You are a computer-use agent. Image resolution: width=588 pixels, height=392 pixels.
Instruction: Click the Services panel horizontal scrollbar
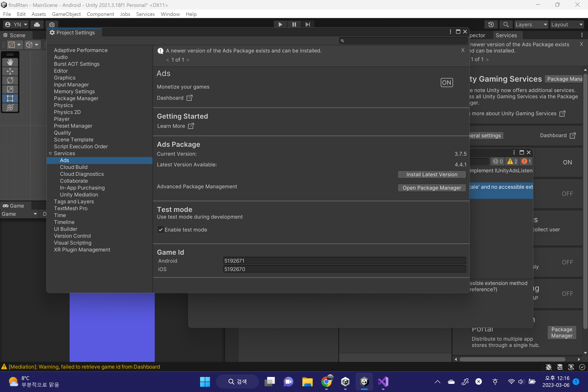[513, 359]
